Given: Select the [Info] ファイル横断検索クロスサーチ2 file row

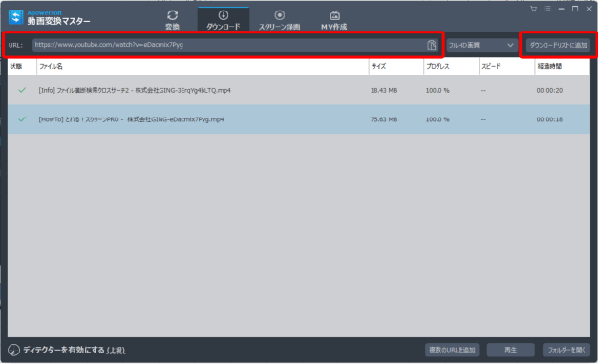Looking at the screenshot, I should coord(299,90).
